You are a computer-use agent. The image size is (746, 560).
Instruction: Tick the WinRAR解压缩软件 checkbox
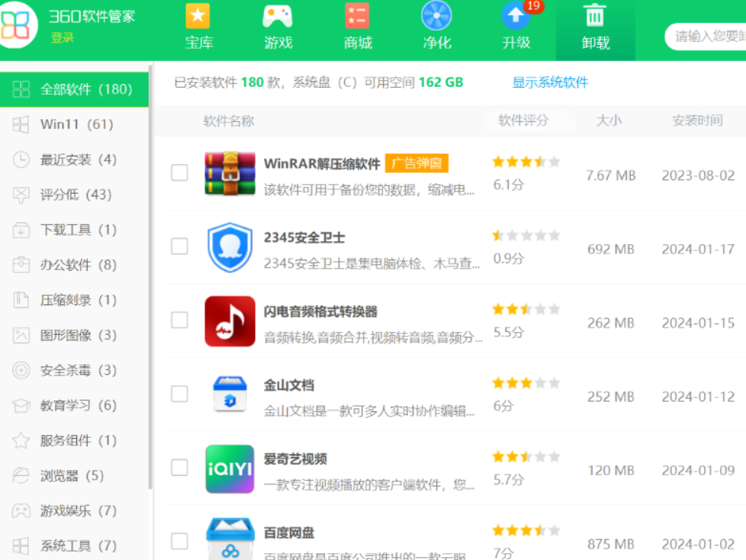(x=179, y=172)
